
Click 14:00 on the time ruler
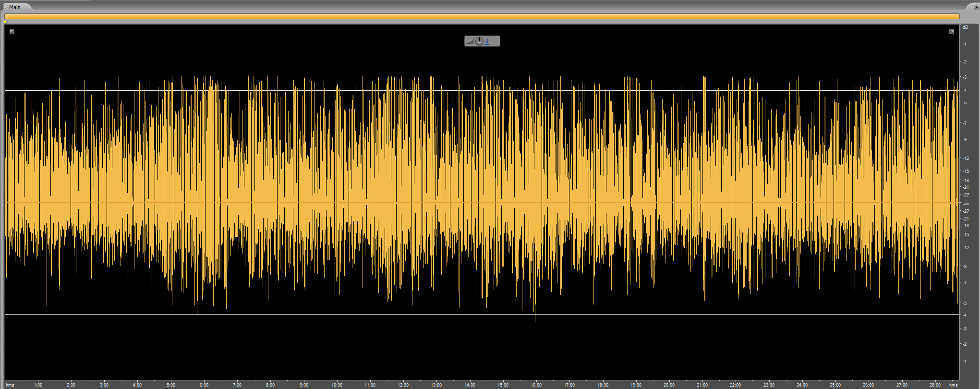(470, 385)
